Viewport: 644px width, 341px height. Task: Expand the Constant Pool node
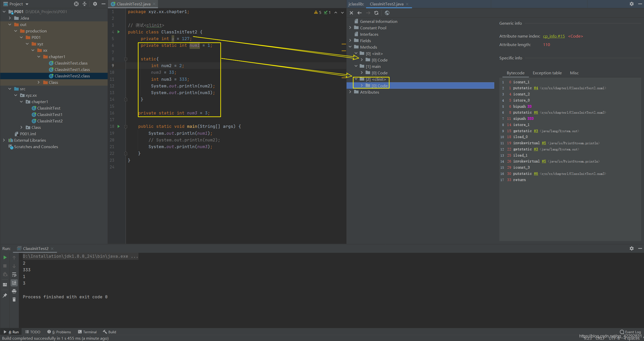(x=350, y=28)
